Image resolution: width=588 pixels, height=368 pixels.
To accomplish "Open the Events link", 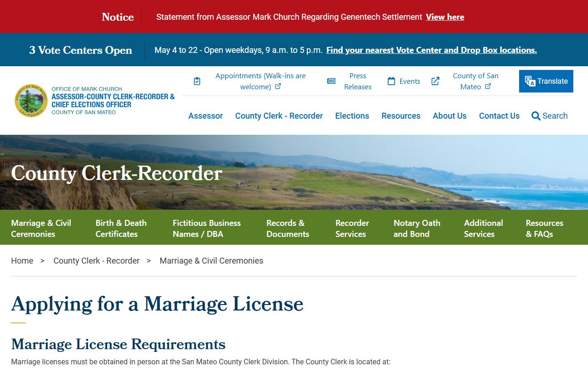I will click(x=410, y=81).
